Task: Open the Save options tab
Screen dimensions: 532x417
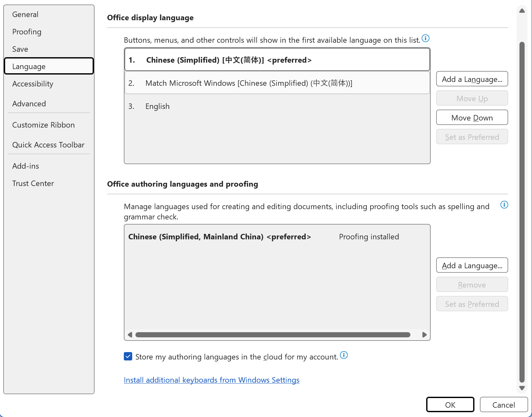Action: 49,49
